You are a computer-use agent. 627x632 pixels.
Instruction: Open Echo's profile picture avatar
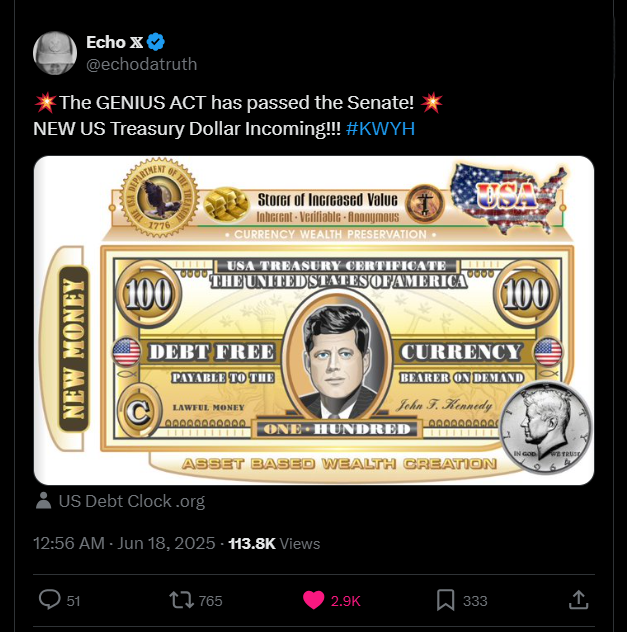[54, 52]
